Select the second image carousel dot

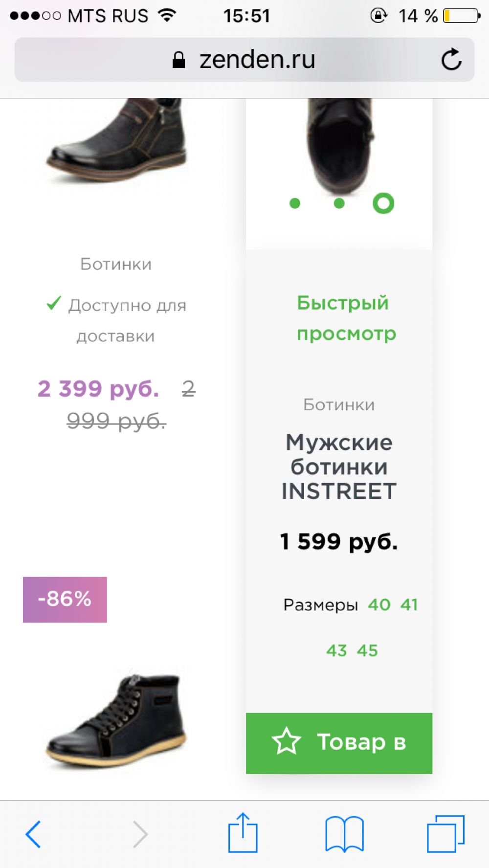click(339, 203)
